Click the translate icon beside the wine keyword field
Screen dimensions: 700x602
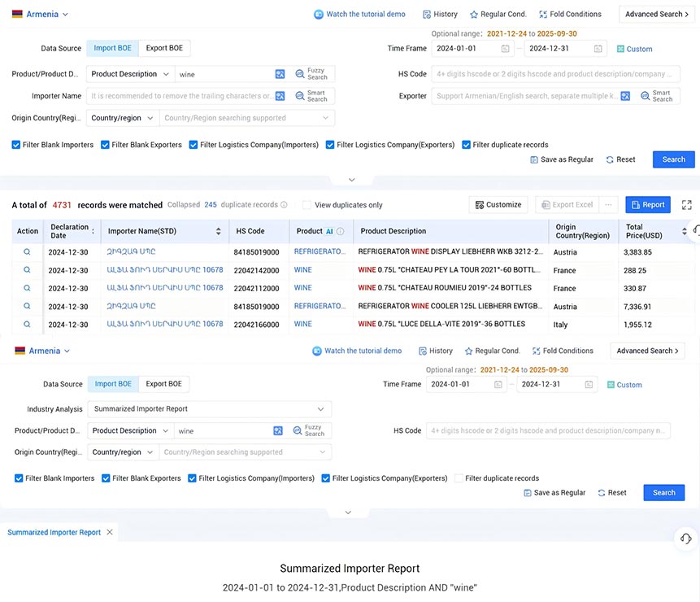pyautogui.click(x=280, y=74)
